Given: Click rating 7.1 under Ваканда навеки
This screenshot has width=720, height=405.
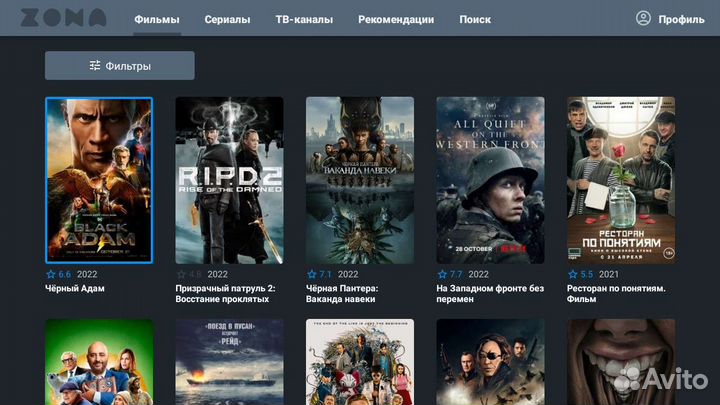Looking at the screenshot, I should point(326,274).
